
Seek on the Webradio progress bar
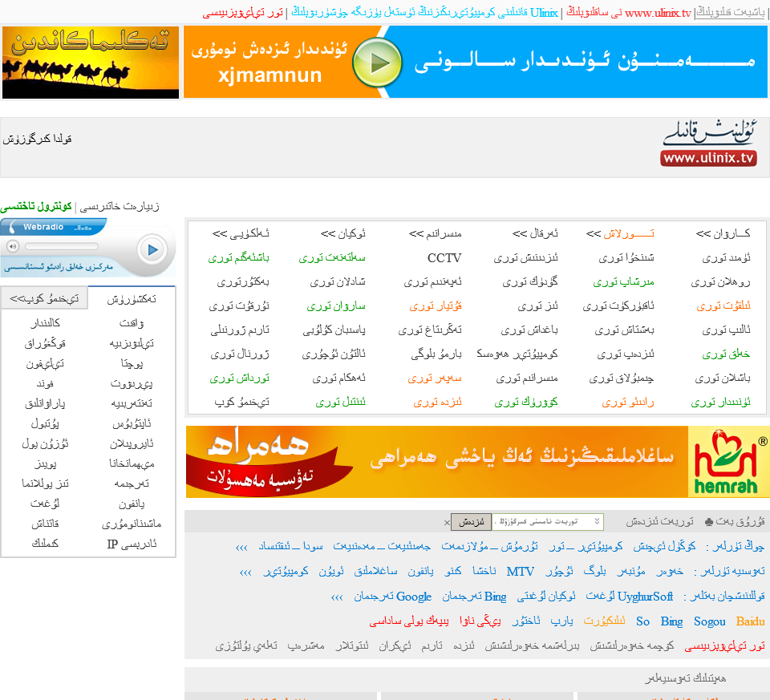tap(62, 246)
